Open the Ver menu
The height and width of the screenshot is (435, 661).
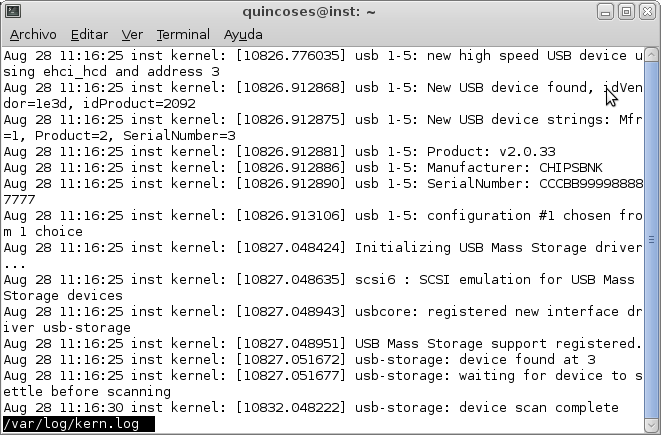tap(132, 34)
